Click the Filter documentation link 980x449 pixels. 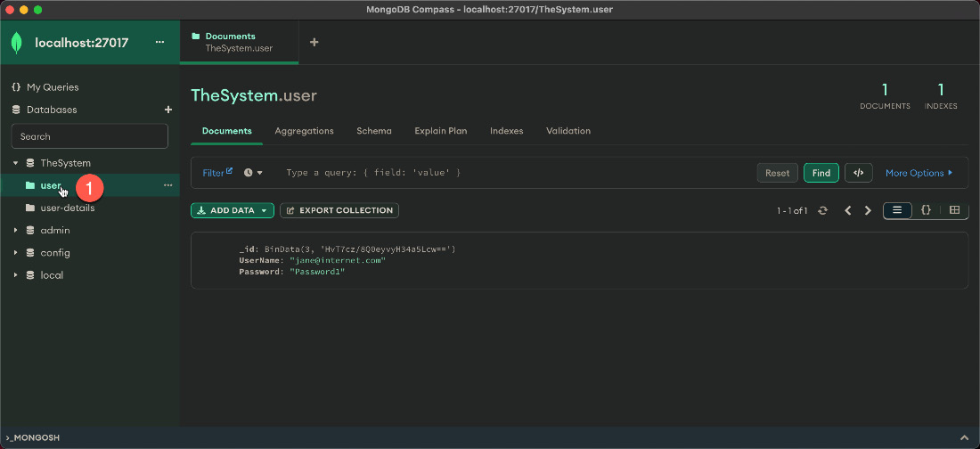(217, 173)
